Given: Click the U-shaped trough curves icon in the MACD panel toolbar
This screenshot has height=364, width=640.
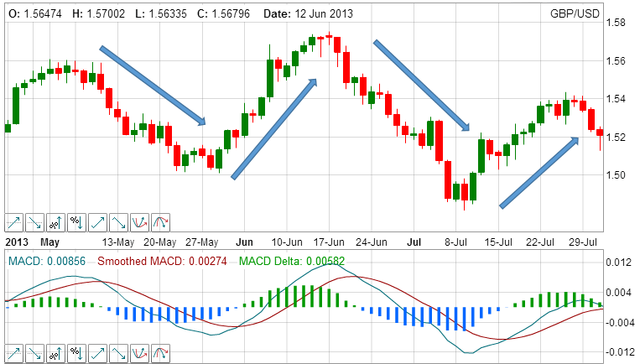Looking at the screenshot, I should 139,353.
